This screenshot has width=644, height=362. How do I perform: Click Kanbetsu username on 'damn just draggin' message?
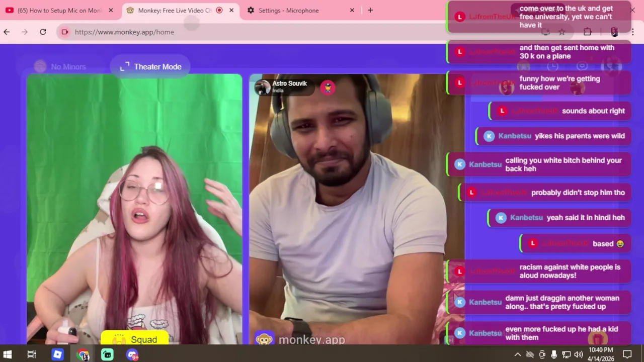[485, 302]
